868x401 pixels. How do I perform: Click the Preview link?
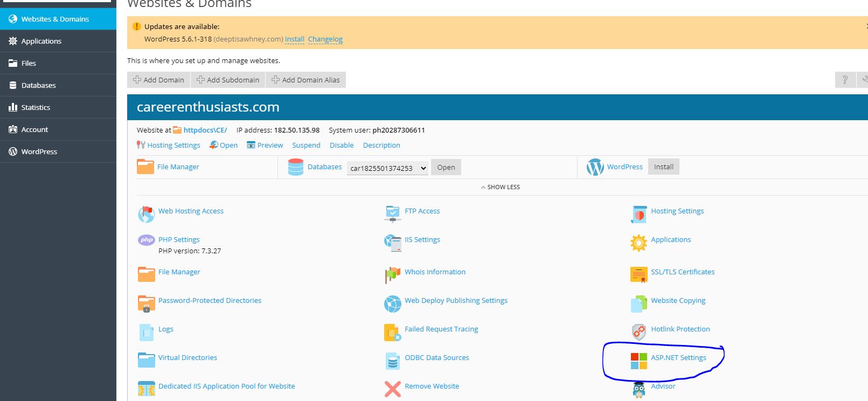270,145
